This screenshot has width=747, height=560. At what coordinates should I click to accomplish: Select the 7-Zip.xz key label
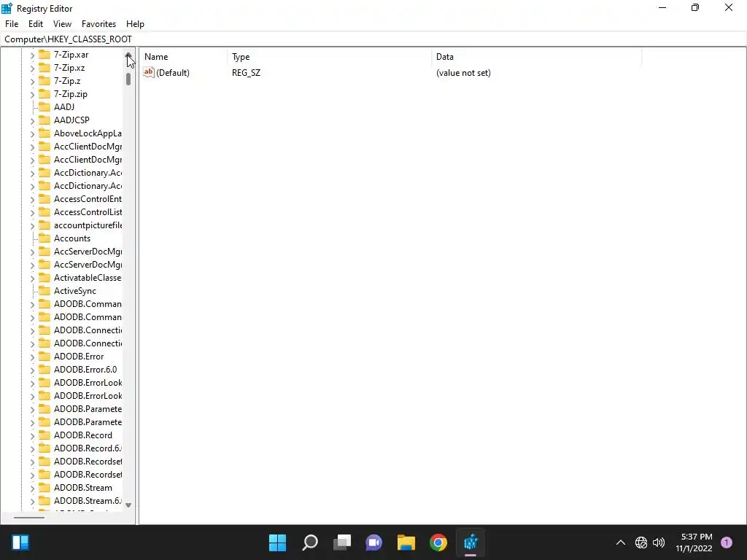point(69,68)
